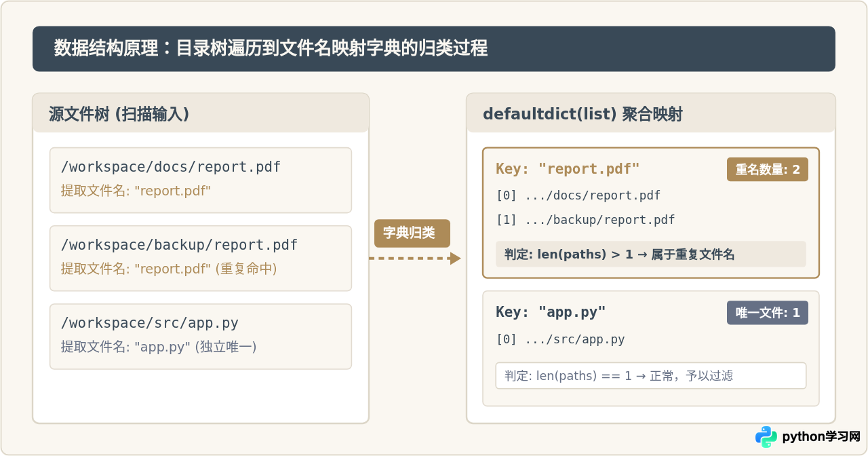This screenshot has height=456, width=868.
Task: Click entry '[1] .../backup/report.pdf'
Action: tap(586, 220)
